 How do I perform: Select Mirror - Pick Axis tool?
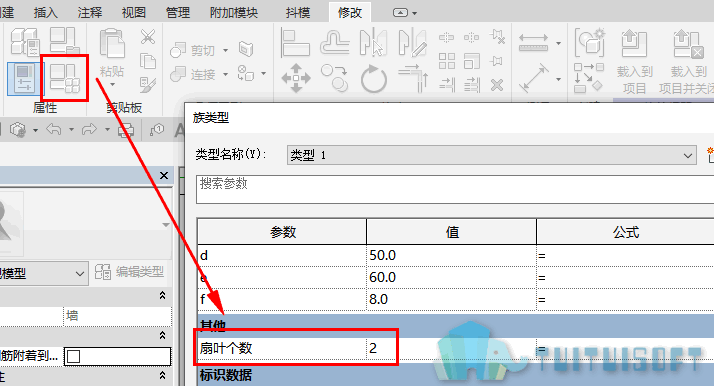click(373, 42)
